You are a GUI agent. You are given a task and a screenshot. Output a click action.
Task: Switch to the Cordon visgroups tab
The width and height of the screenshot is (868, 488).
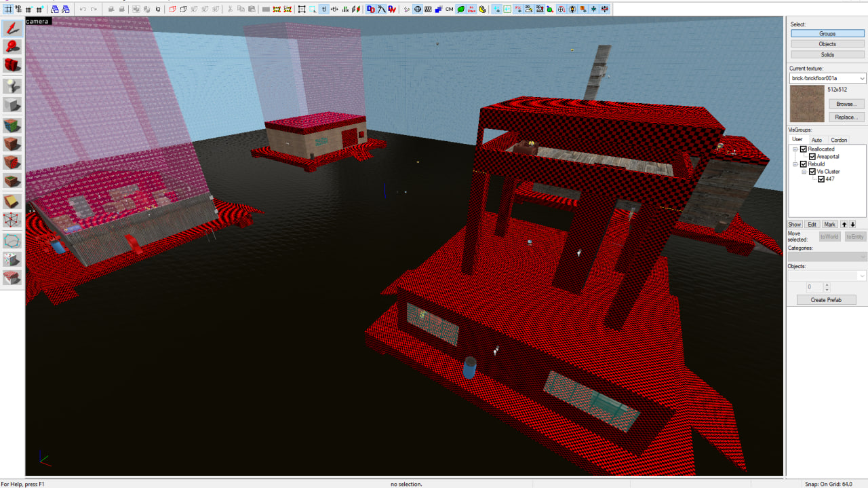(x=839, y=140)
